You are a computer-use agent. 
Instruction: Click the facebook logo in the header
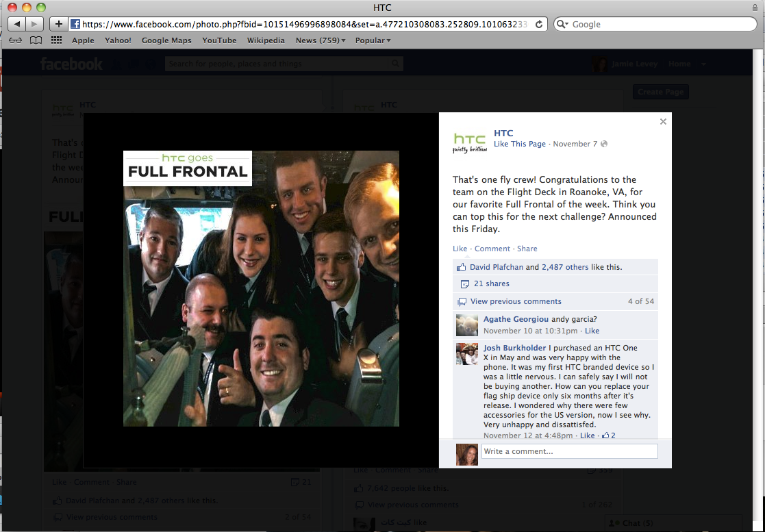coord(71,64)
